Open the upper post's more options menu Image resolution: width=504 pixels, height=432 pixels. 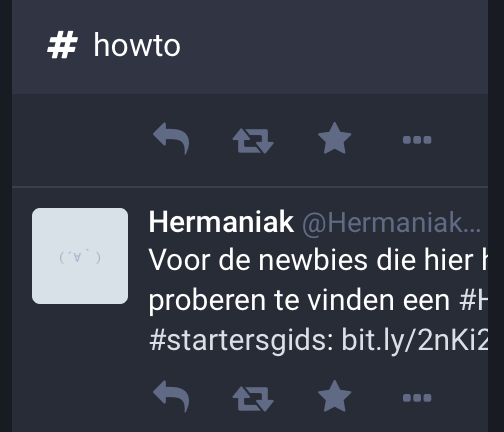[417, 140]
